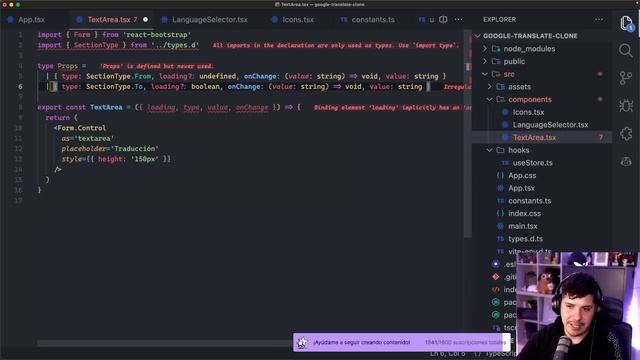
Task: Open the editor tab bar More Actions menu
Action: 458,20
